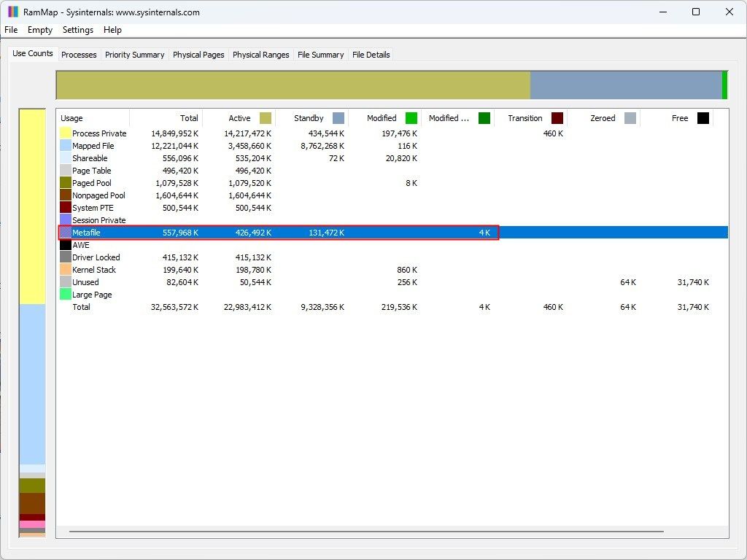The image size is (747, 560).
Task: Sort by the Usage column header
Action: pos(93,118)
